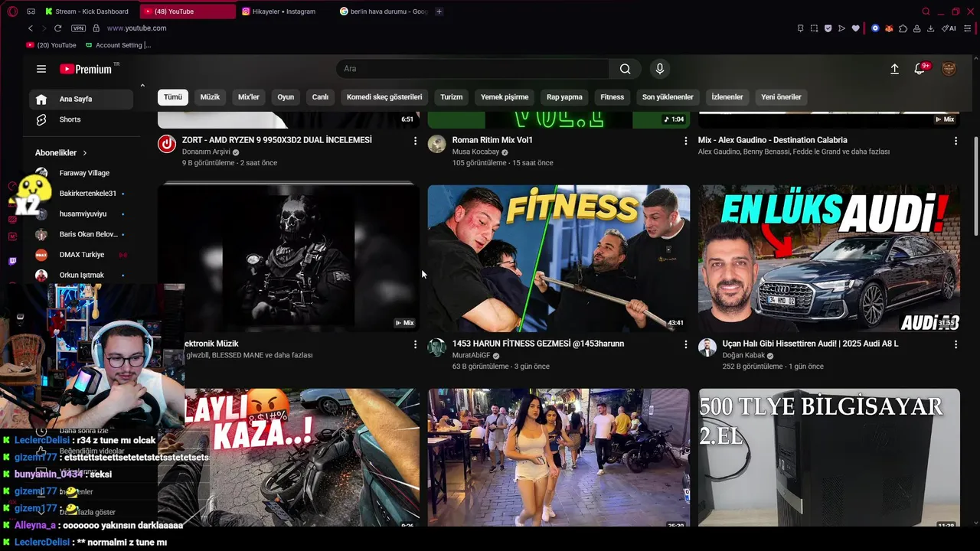Open the account avatar menu

pos(949,69)
